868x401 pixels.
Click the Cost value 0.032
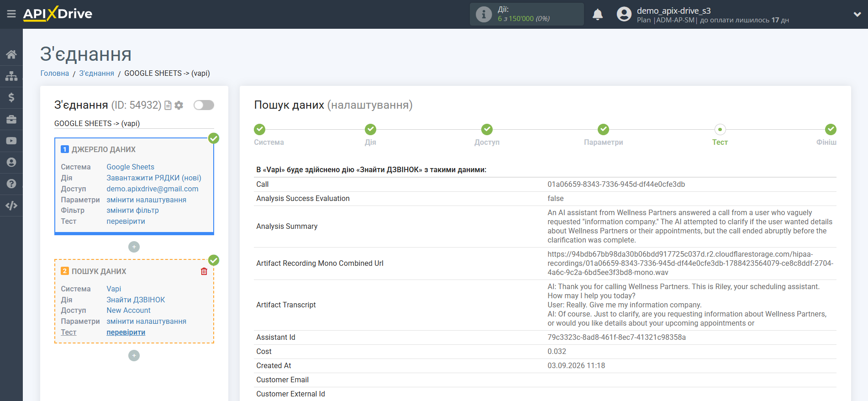point(557,351)
